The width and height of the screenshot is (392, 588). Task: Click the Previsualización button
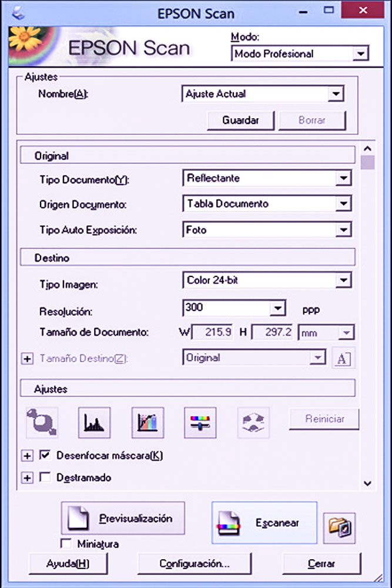coord(123,518)
